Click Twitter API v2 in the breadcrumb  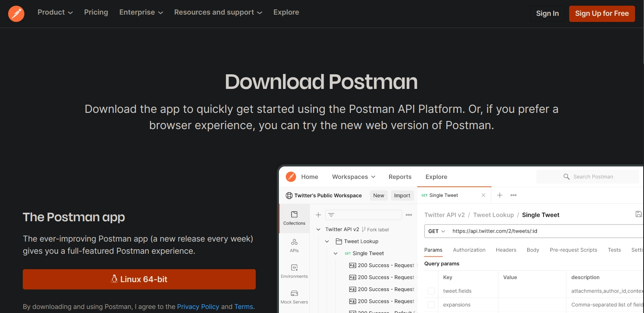coord(444,215)
